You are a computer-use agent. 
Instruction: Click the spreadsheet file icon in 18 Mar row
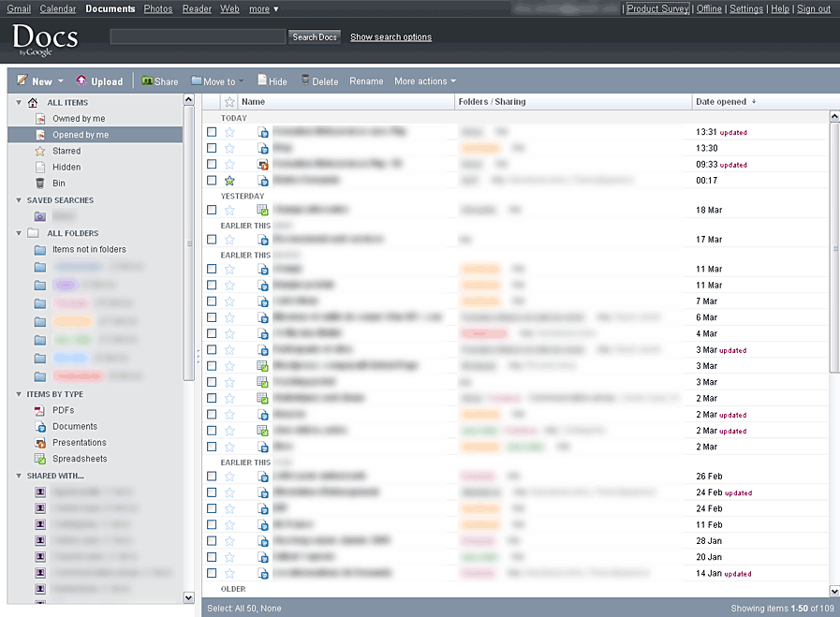[x=262, y=210]
